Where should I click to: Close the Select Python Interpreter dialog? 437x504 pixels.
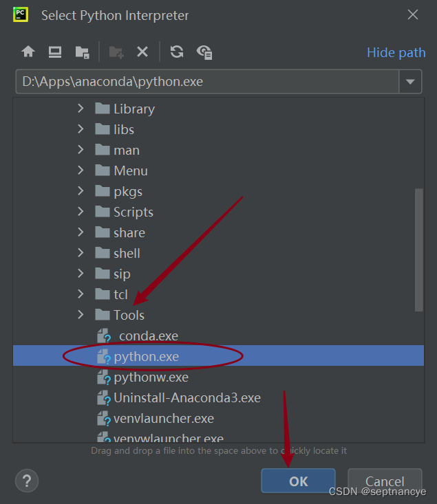pos(413,14)
